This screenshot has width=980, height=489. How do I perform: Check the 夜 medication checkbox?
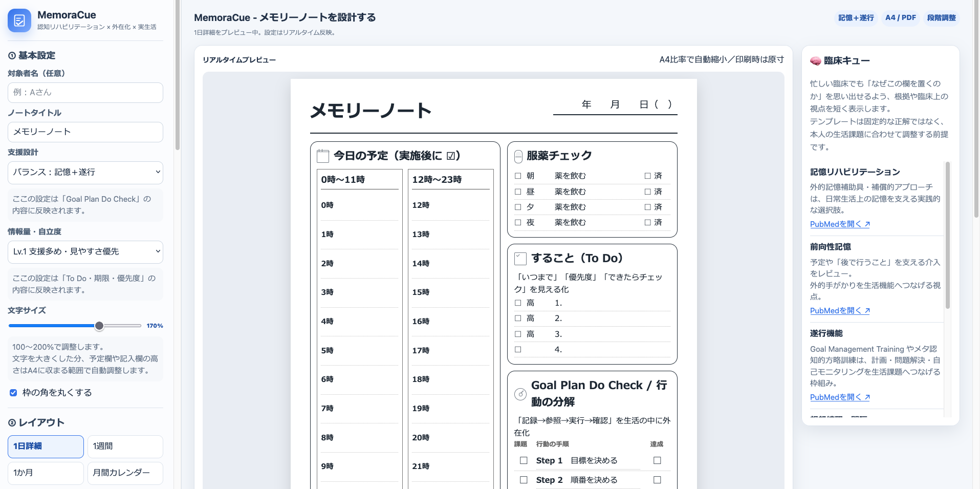518,222
